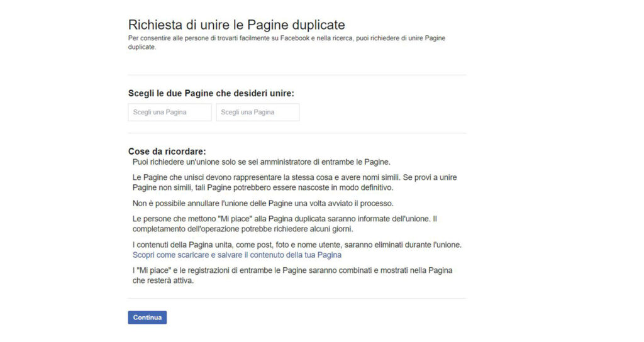Click 'Richiesta di unire le Pagine duplicate' title
Image resolution: width=644 pixels, height=342 pixels.
coord(236,25)
